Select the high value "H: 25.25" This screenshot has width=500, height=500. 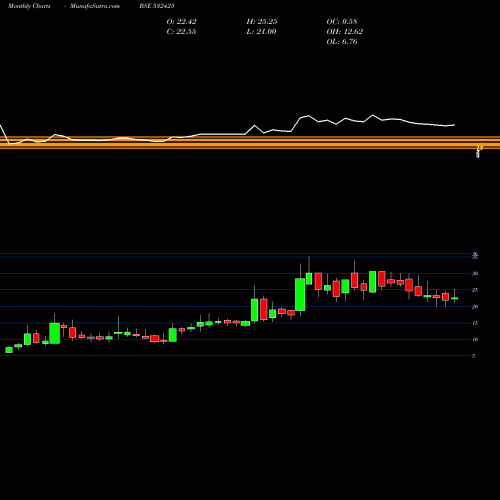(262, 22)
